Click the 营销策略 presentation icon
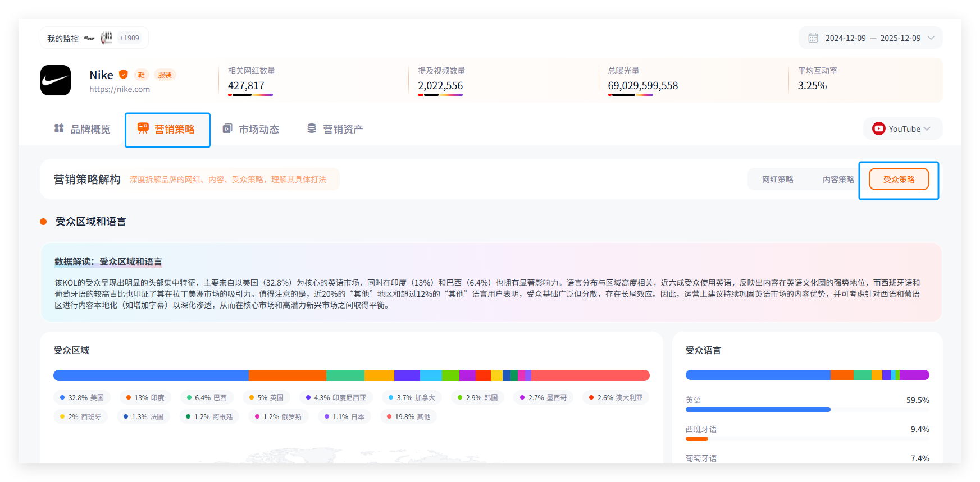This screenshot has width=980, height=482. 143,129
